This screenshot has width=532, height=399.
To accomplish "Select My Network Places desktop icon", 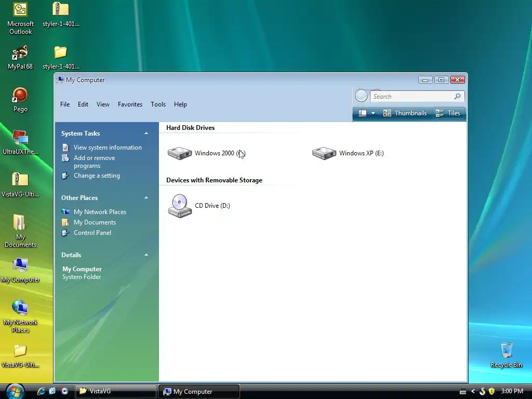I will coord(20,316).
